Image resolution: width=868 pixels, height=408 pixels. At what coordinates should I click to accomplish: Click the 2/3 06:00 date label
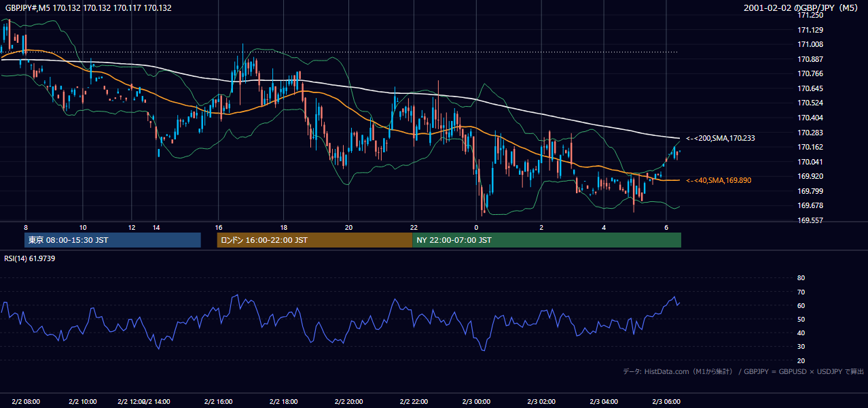(666, 401)
